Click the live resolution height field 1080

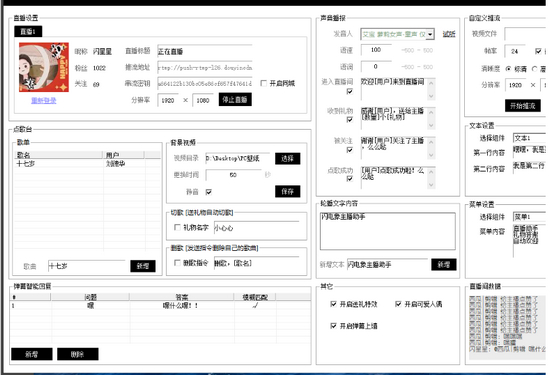coord(203,100)
